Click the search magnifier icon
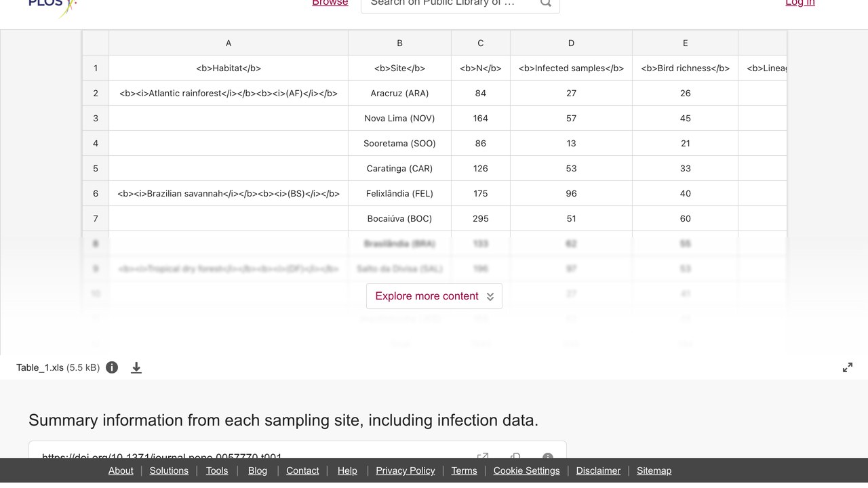The width and height of the screenshot is (868, 488). (x=545, y=3)
